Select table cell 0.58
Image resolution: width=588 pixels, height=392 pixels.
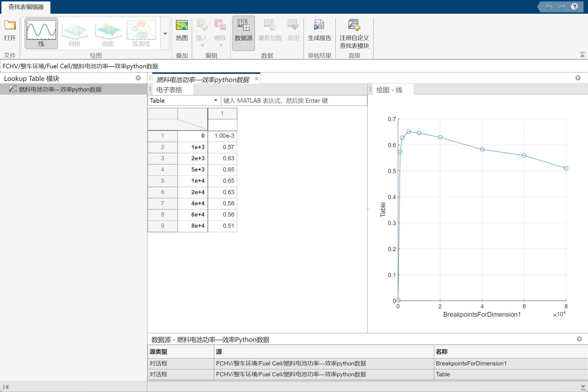pyautogui.click(x=222, y=203)
